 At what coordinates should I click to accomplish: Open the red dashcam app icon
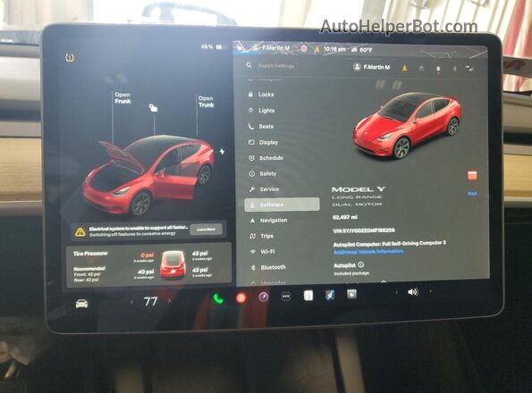tap(241, 297)
